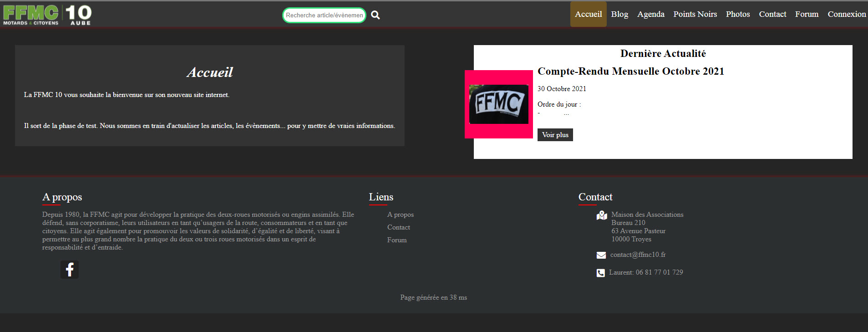Open the FFMC article thumbnail image
Viewport: 868px width, 332px height.
pos(499,104)
